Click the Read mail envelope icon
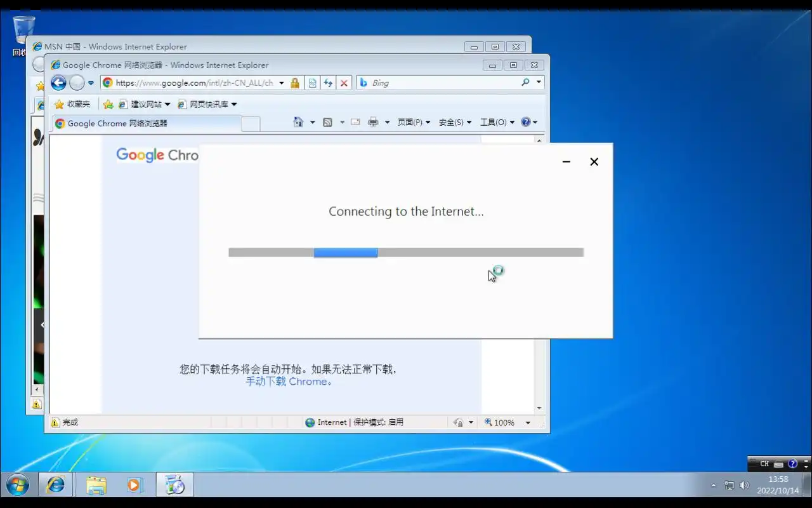The height and width of the screenshot is (508, 812). click(x=355, y=122)
